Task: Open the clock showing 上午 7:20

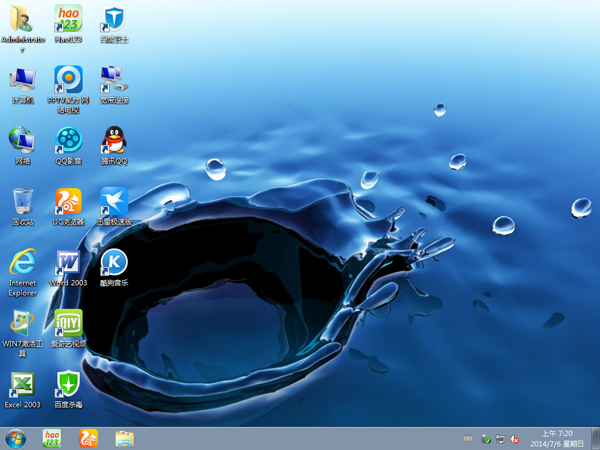Action: coord(557,439)
